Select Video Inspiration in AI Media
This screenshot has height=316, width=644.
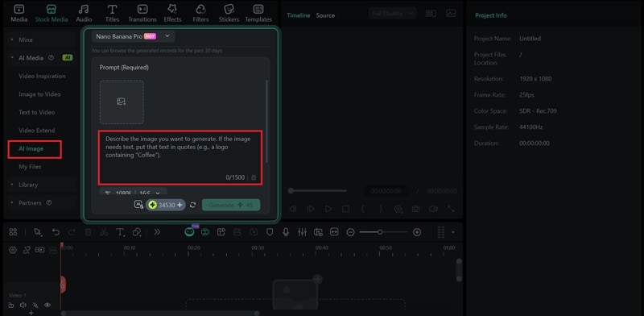point(42,76)
